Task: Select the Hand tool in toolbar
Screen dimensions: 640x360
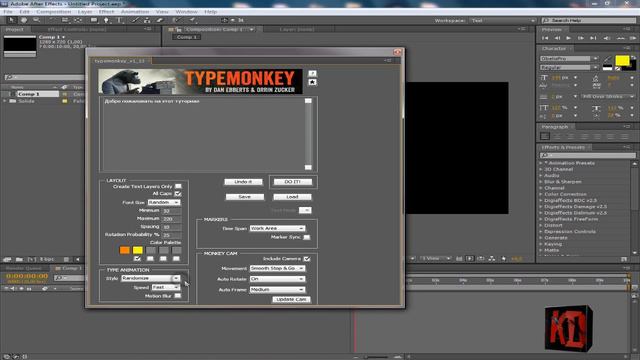Action: (24, 20)
